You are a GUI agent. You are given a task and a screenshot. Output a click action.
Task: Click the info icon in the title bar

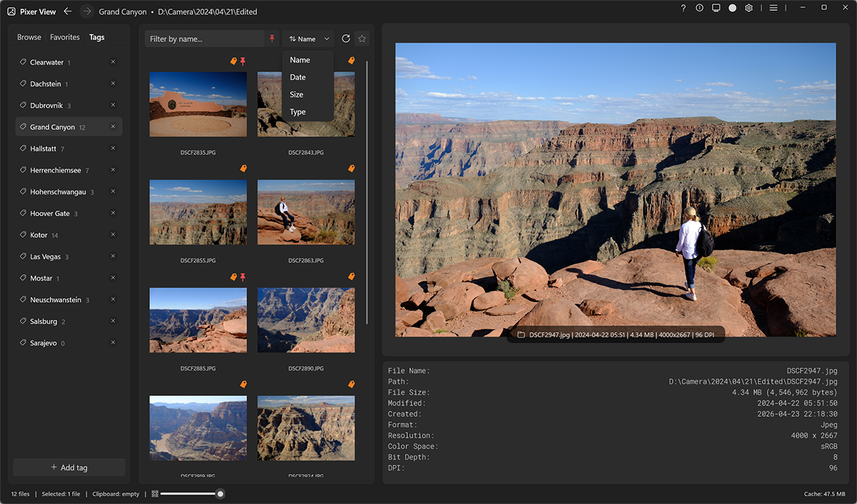(699, 9)
